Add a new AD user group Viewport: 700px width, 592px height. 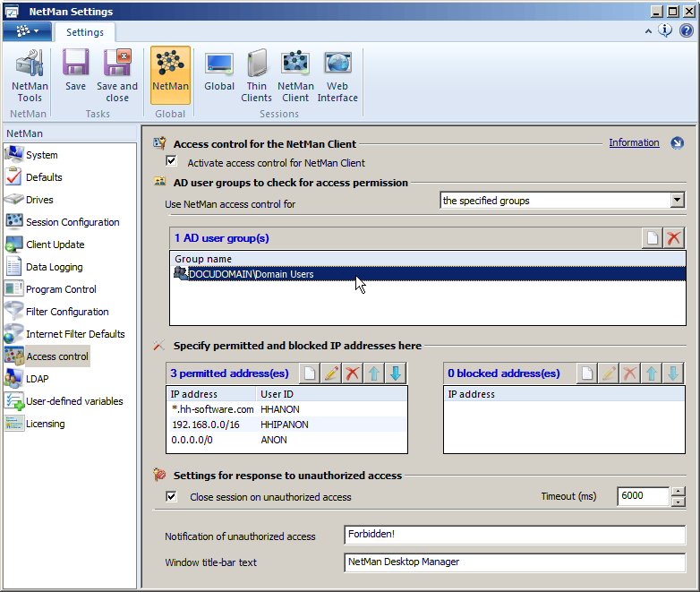pos(653,238)
